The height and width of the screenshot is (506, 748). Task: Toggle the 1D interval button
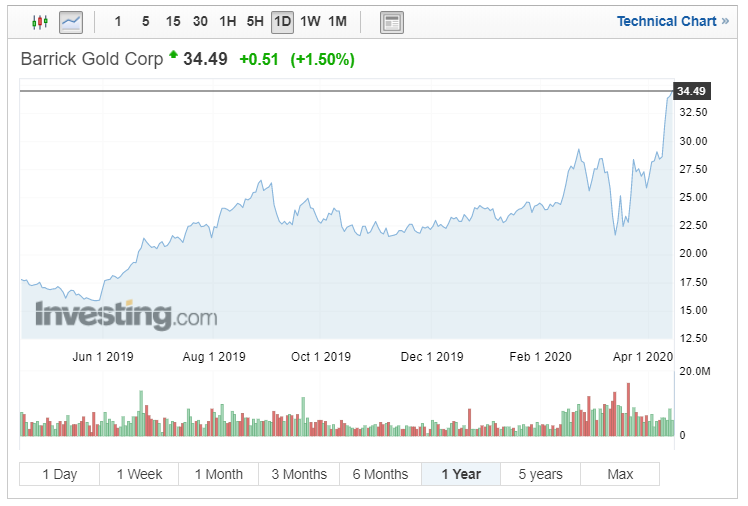click(x=283, y=21)
